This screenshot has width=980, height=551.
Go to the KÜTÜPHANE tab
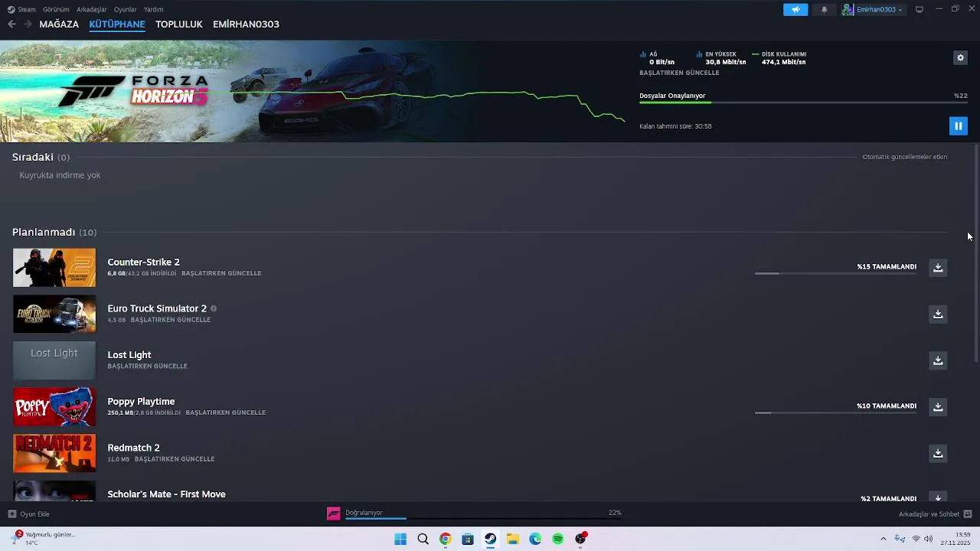pyautogui.click(x=117, y=24)
